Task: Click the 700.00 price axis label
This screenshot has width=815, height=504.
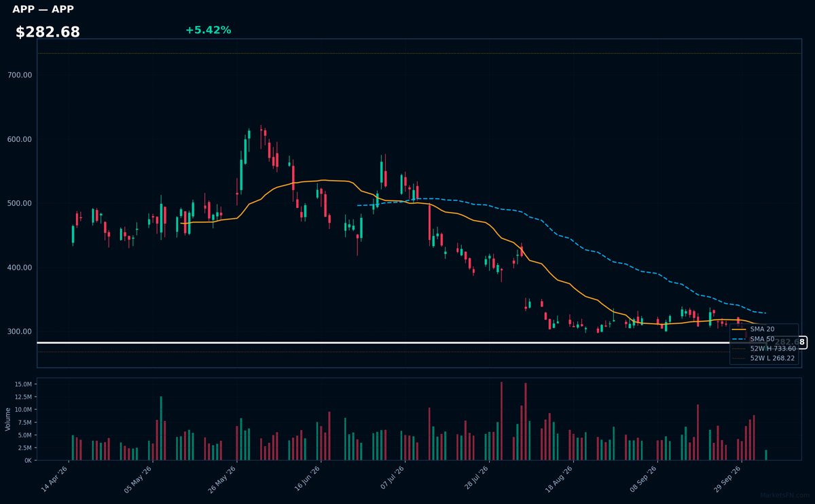Action: pos(20,75)
